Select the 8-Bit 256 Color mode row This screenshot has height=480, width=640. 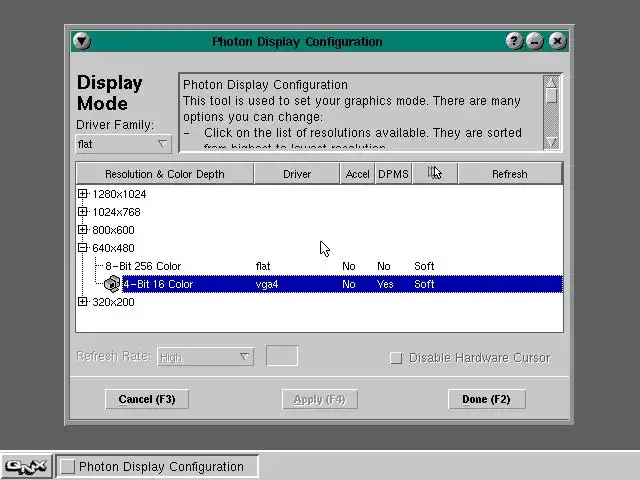coord(320,266)
